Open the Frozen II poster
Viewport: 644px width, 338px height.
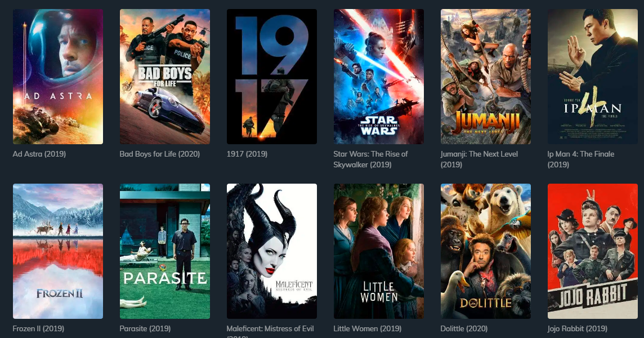click(x=58, y=251)
